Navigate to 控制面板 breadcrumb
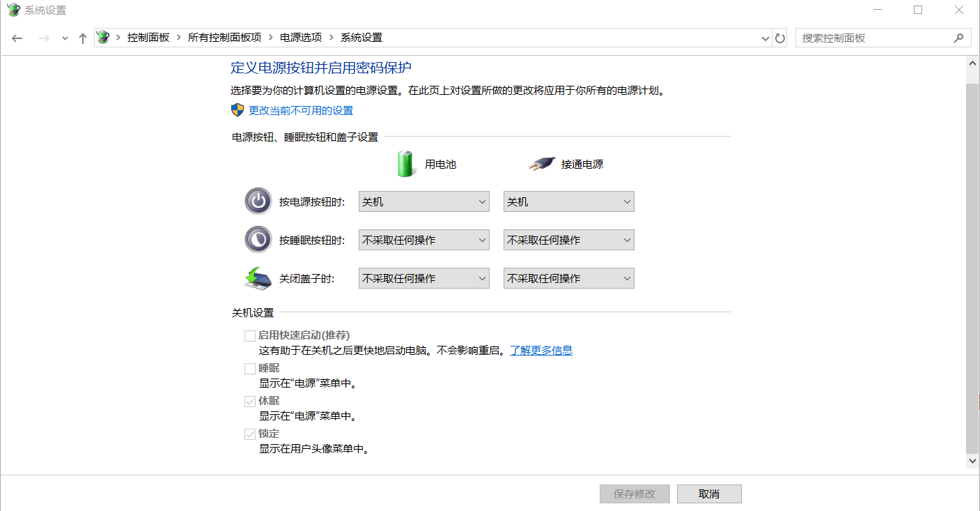980x511 pixels. [x=148, y=38]
